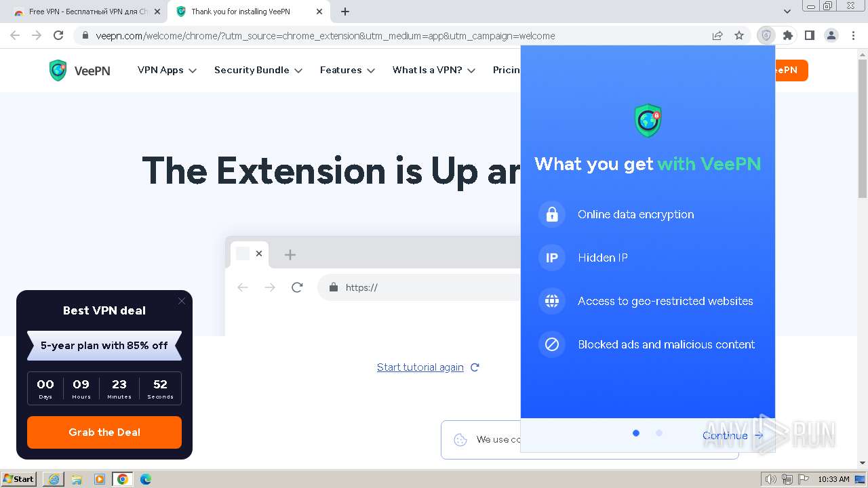Click Access to geo-restricted websites text
This screenshot has width=868, height=488.
665,301
